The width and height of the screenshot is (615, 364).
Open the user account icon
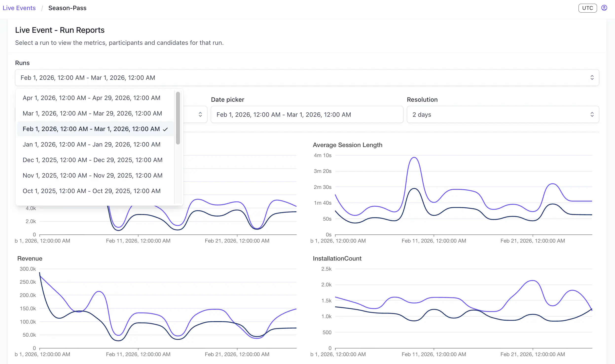(x=604, y=8)
